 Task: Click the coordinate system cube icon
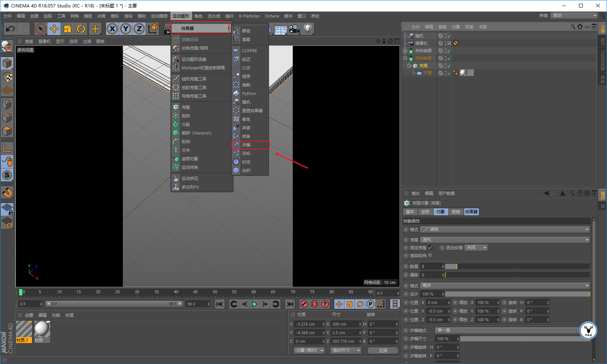click(x=153, y=29)
